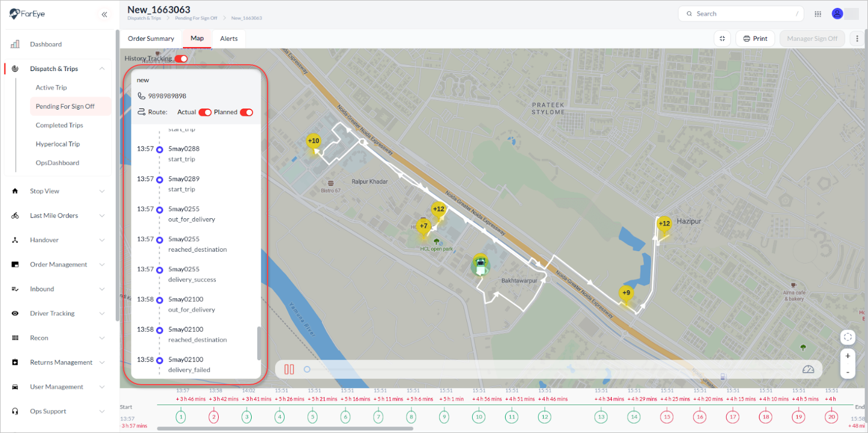Click the User Management car icon
The height and width of the screenshot is (433, 868).
(x=15, y=386)
